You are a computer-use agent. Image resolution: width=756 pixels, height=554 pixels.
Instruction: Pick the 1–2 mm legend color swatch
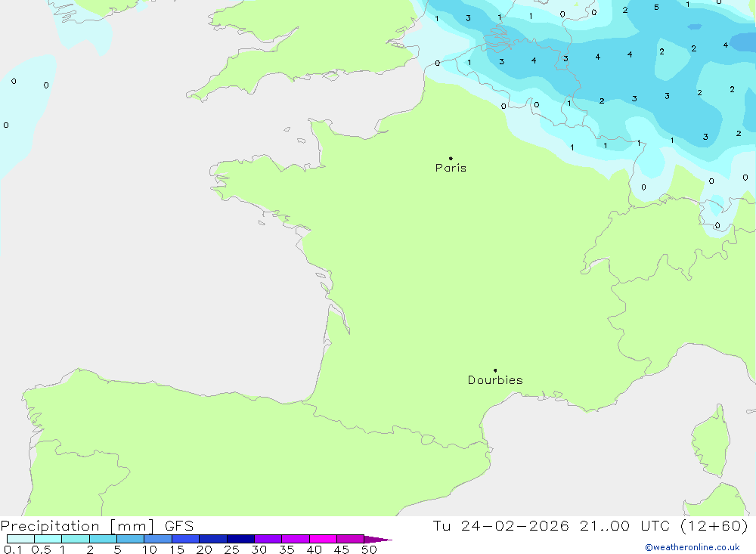point(76,539)
